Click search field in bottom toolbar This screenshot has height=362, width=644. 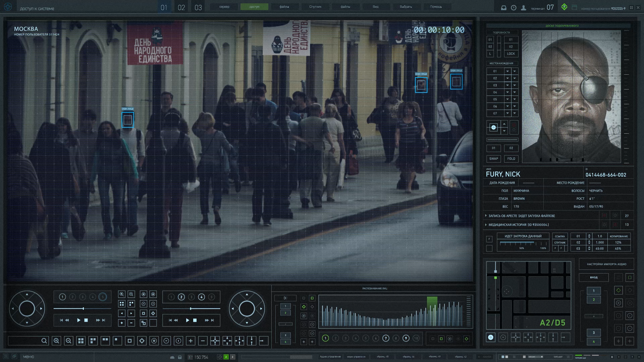[x=29, y=341]
